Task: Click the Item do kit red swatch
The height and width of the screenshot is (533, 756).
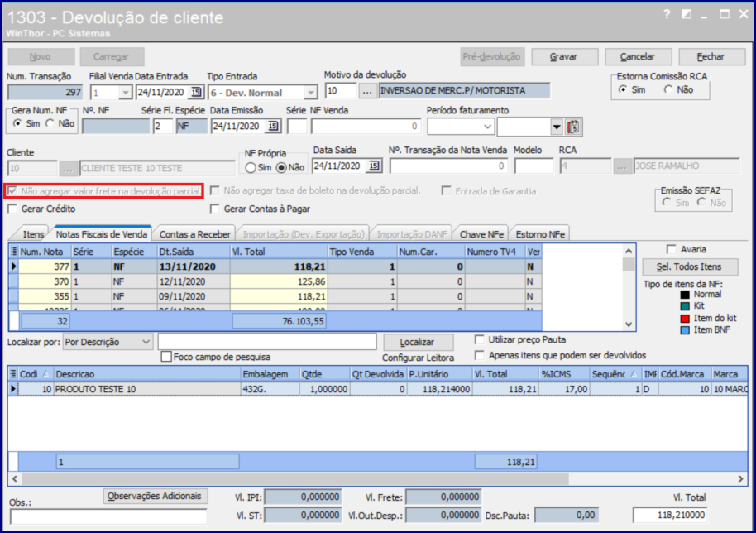Action: [685, 319]
